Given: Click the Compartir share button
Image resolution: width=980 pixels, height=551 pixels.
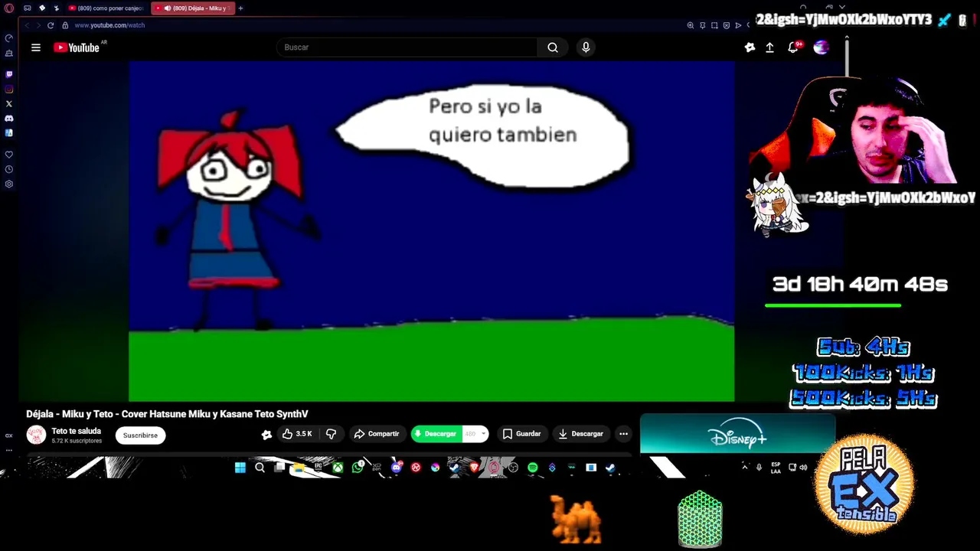Looking at the screenshot, I should point(377,434).
